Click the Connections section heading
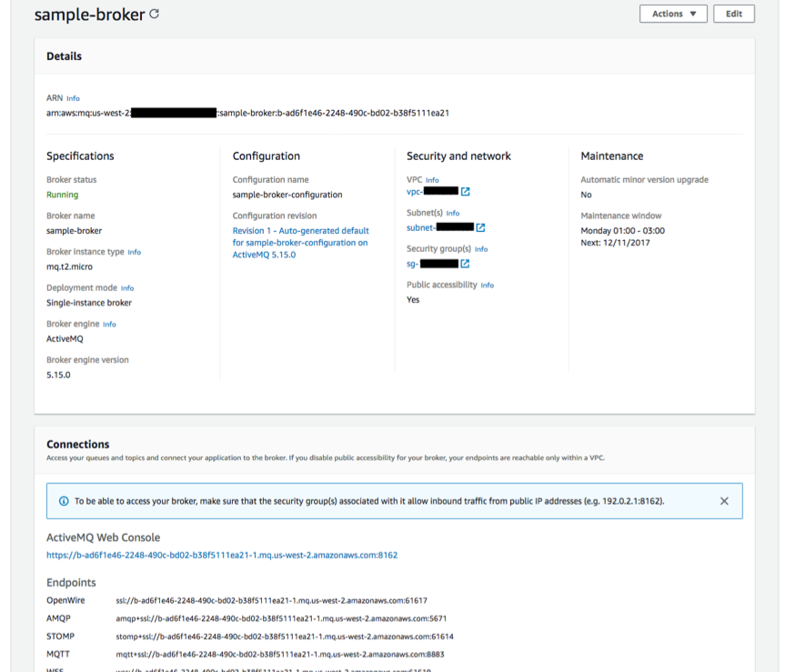The width and height of the screenshot is (785, 672). point(77,445)
